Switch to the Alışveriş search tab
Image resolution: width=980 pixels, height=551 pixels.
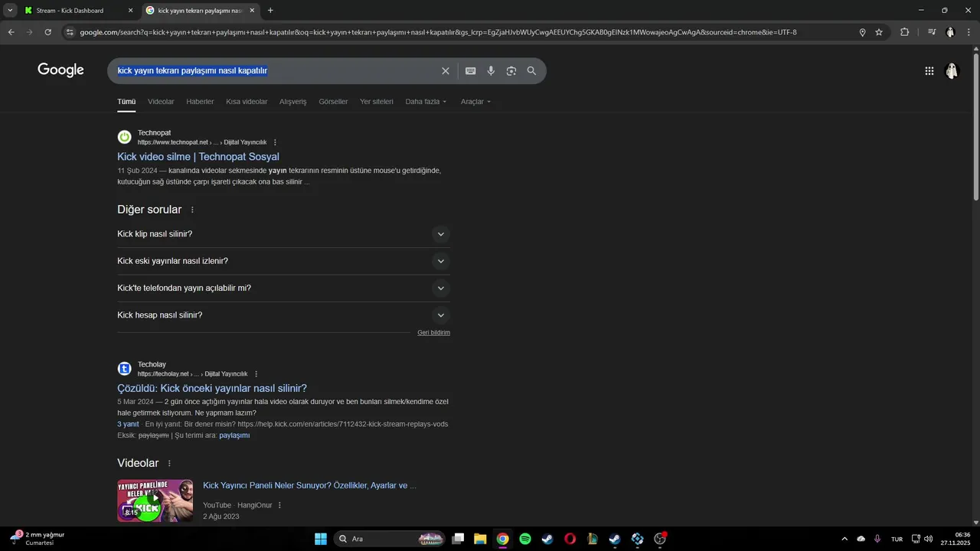292,102
